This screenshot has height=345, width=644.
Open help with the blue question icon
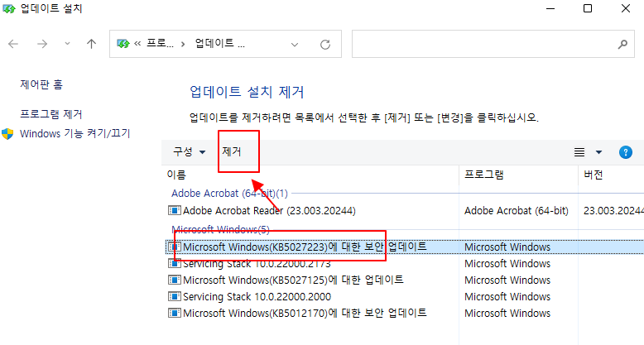tap(626, 152)
